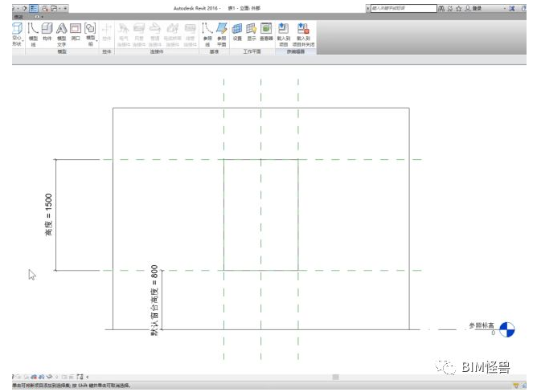Screen dimensions: 537x392
Task: Expand the Model Group dropdown
Action: pos(90,32)
